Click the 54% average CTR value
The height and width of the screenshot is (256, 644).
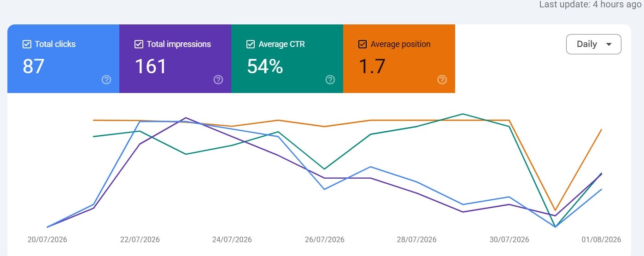[265, 67]
